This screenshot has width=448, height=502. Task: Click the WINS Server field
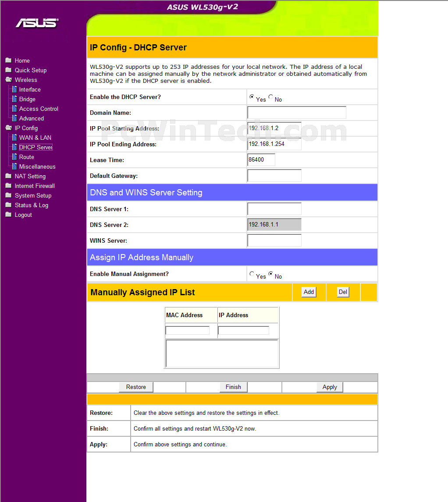click(x=274, y=240)
